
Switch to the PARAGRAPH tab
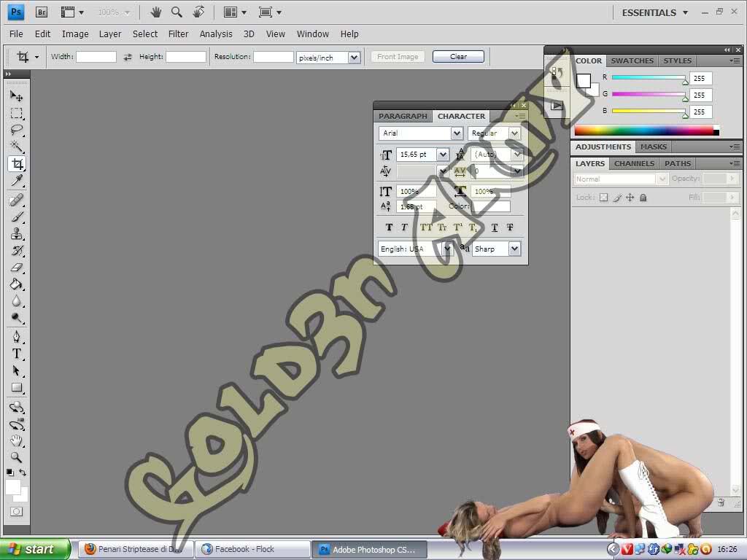pyautogui.click(x=403, y=116)
